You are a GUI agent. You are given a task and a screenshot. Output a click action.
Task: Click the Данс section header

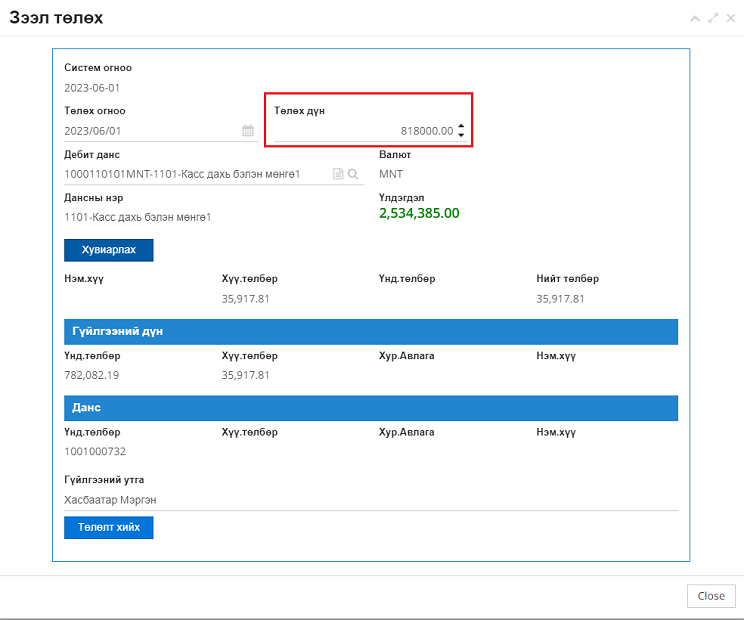371,408
